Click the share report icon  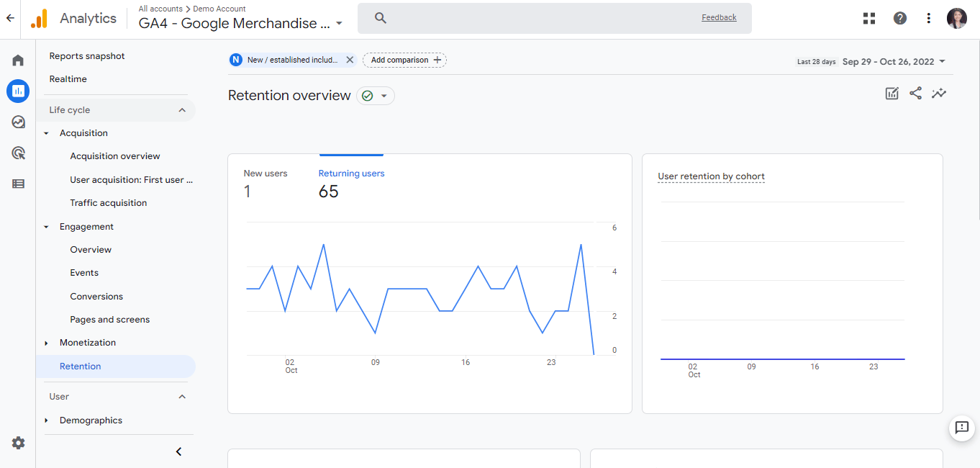coord(915,93)
